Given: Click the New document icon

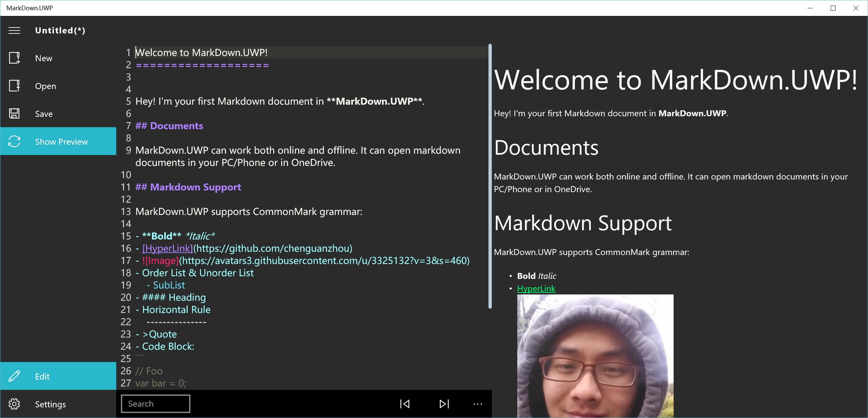Looking at the screenshot, I should point(14,58).
